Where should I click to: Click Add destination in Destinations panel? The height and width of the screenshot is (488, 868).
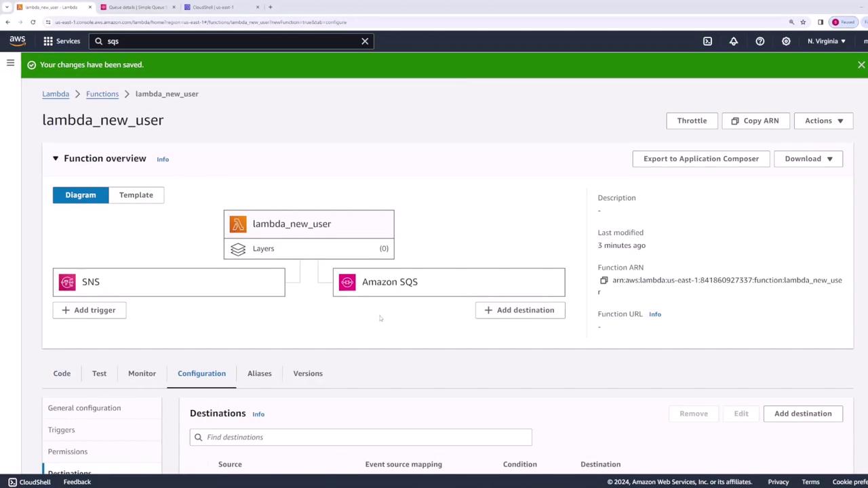point(803,413)
